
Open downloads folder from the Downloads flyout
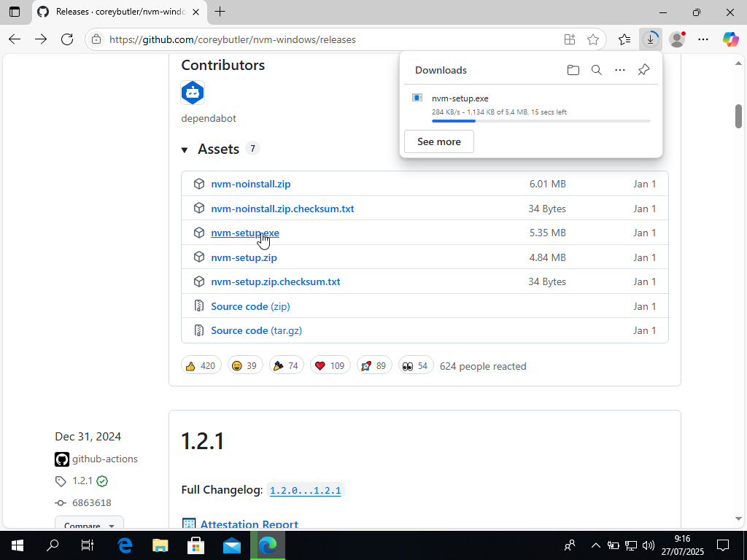tap(573, 69)
